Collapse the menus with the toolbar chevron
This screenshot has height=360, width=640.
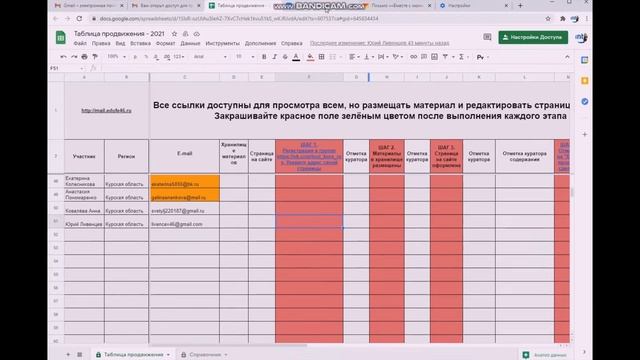(x=567, y=57)
